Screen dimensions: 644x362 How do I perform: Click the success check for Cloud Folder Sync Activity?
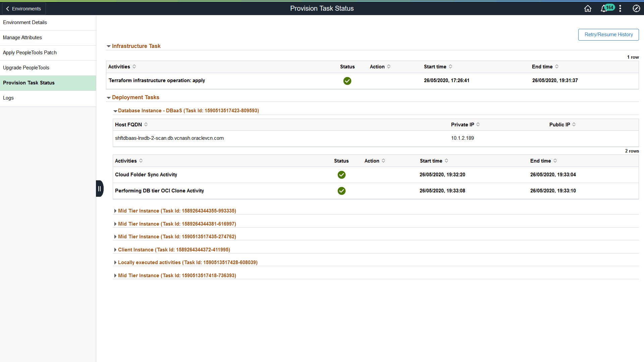coord(341,175)
